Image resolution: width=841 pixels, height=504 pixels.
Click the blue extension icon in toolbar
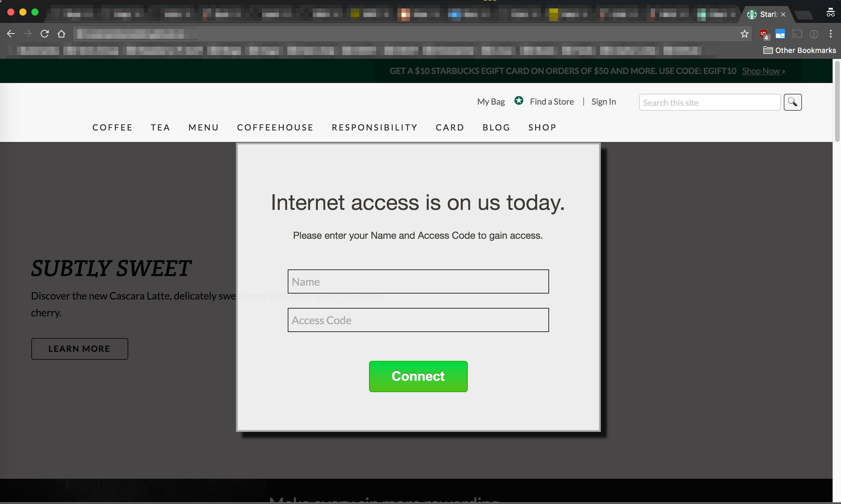780,34
